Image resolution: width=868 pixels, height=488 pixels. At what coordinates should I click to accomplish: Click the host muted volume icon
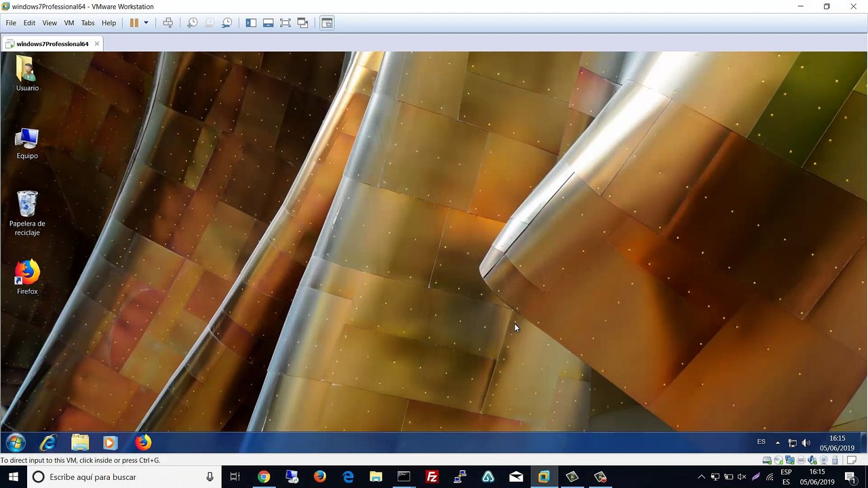742,477
